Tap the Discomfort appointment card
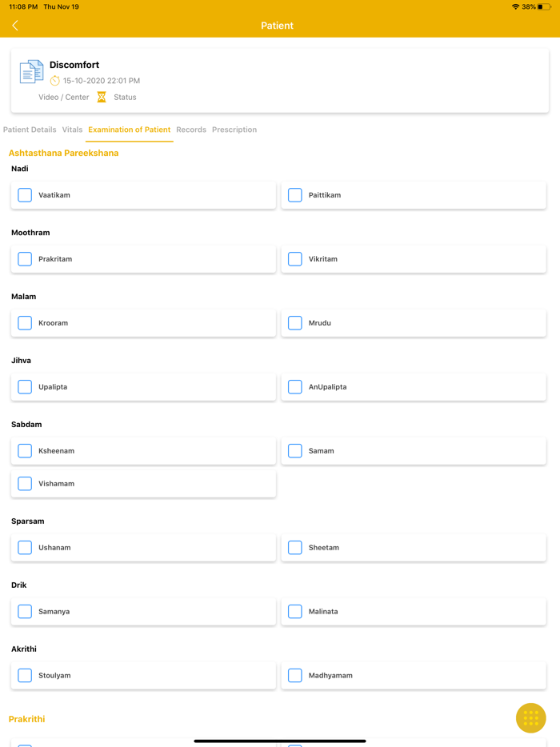This screenshot has width=560, height=747. tap(320, 80)
